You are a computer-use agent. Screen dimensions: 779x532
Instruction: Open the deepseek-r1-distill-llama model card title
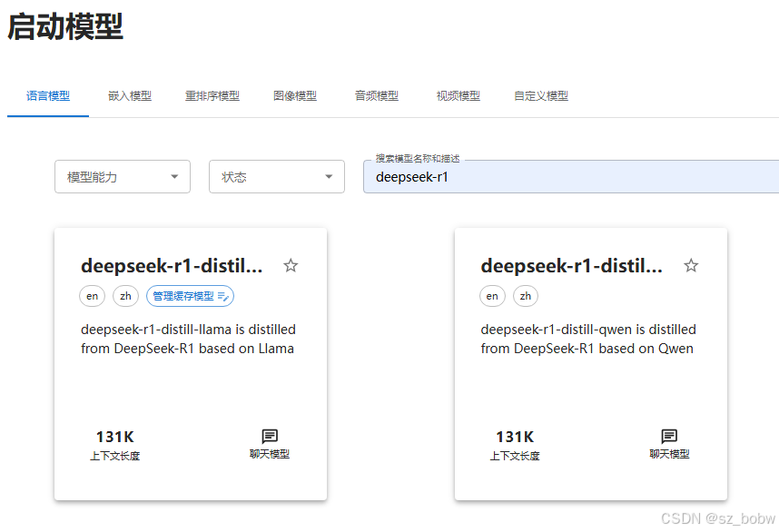point(172,266)
